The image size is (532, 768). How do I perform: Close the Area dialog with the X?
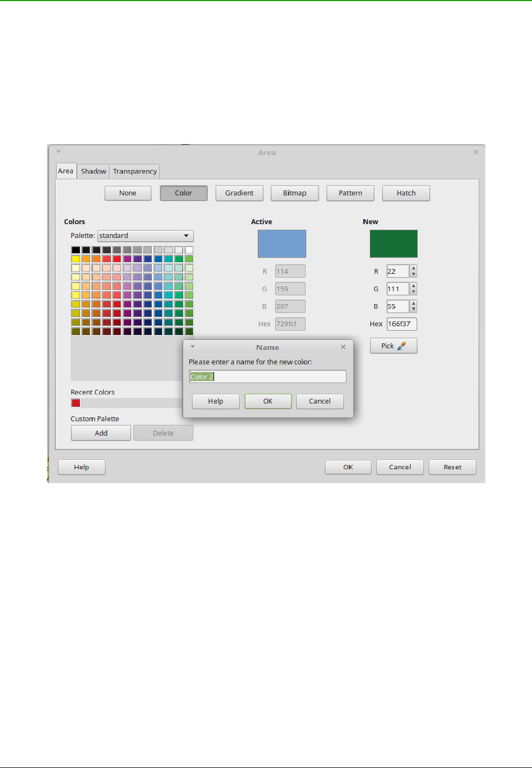pos(476,152)
